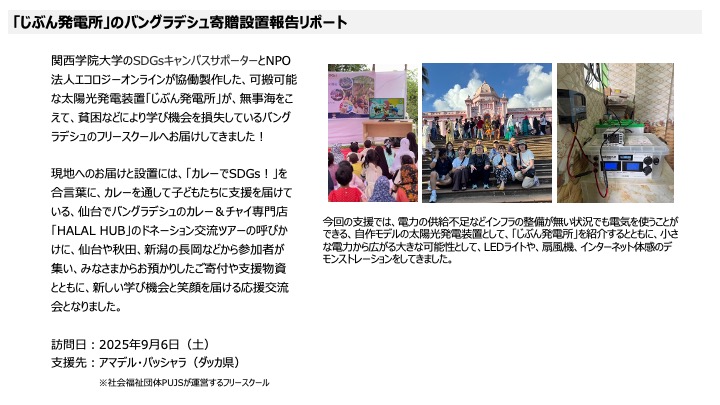Click the line containing 「HALAL HUB」のドネーション交流ツアー

pyautogui.click(x=169, y=230)
